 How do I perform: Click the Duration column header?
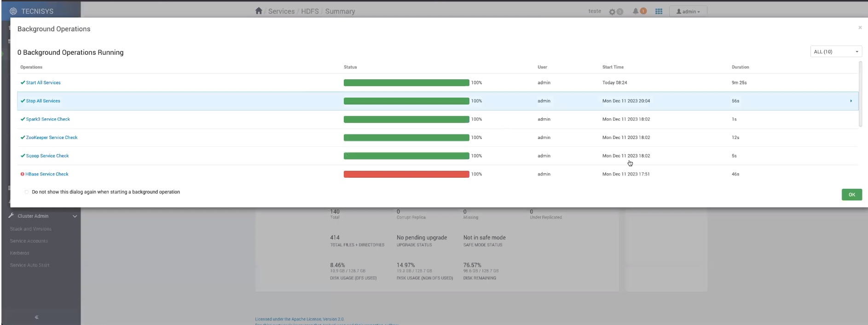tap(741, 67)
